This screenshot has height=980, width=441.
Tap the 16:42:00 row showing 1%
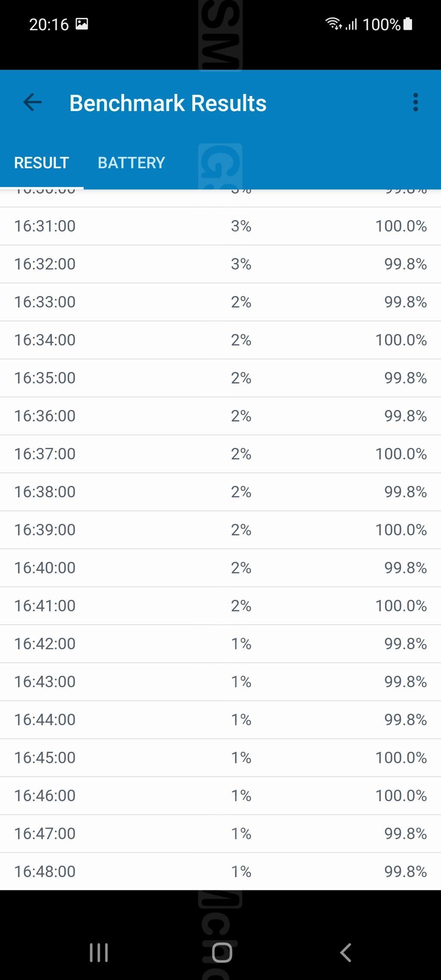(220, 644)
